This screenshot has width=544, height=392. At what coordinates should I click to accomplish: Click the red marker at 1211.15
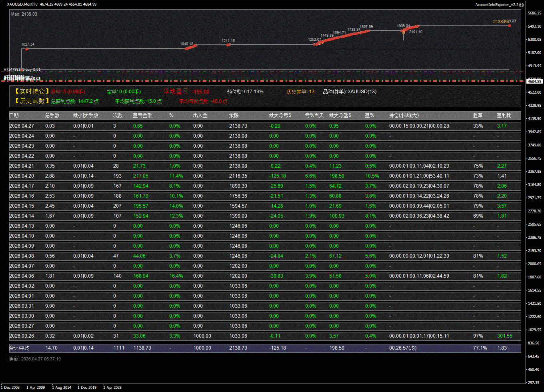(229, 45)
